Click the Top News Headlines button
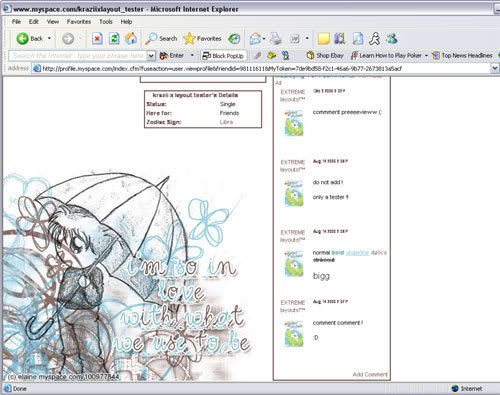500x395 pixels. tap(462, 56)
